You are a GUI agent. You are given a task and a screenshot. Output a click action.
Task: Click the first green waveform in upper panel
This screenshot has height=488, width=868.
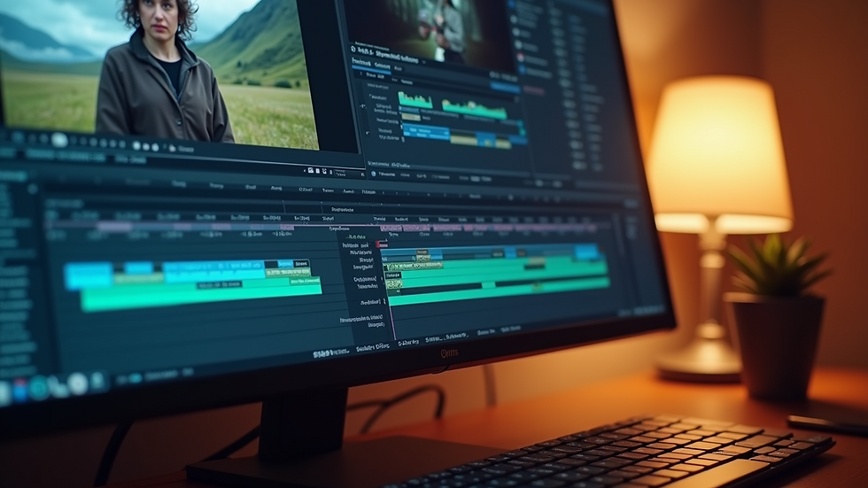coord(415,100)
